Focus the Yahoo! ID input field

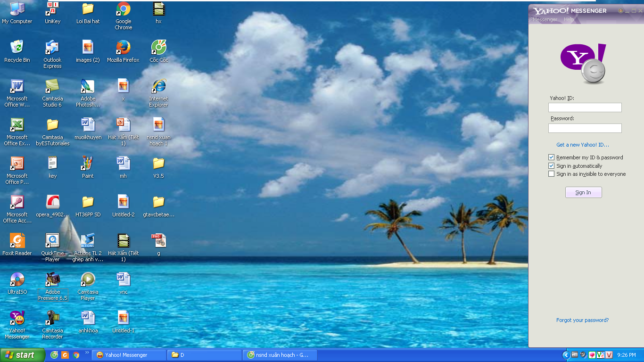(585, 107)
